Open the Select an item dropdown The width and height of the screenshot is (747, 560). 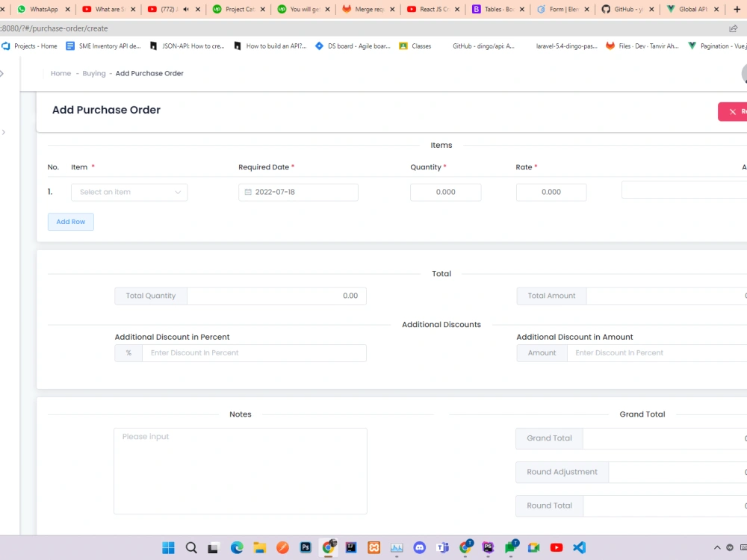(x=128, y=192)
